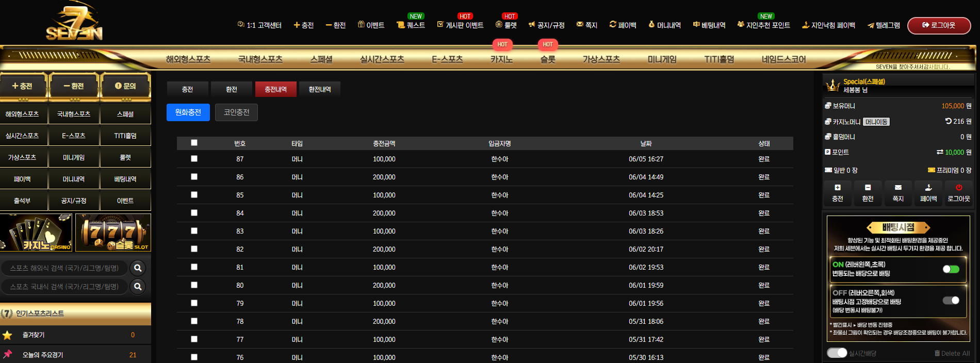This screenshot has height=363, width=980.
Task: Click the magnifier icon for domestic sports search
Action: click(x=138, y=287)
